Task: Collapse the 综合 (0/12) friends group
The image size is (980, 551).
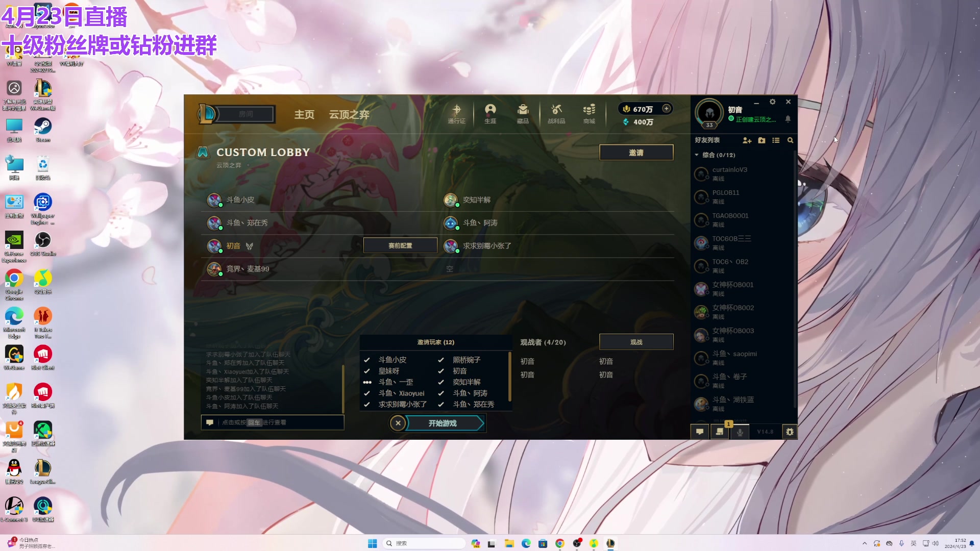Action: click(x=697, y=155)
